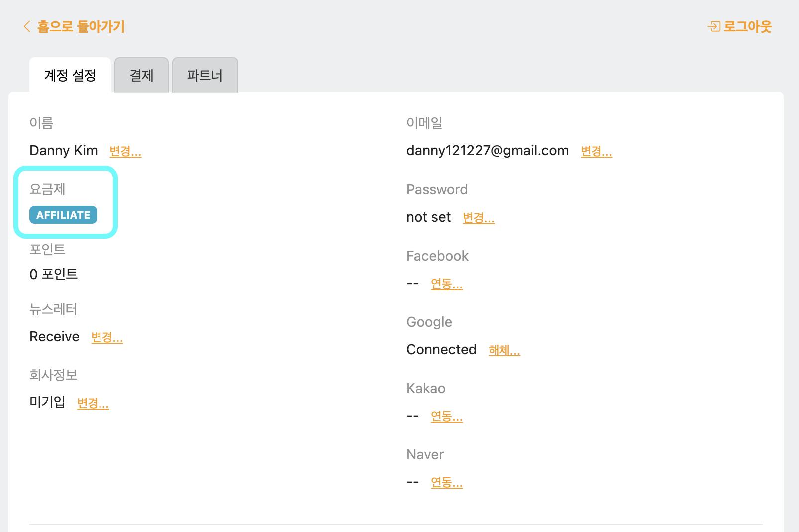Change the email address

(596, 151)
